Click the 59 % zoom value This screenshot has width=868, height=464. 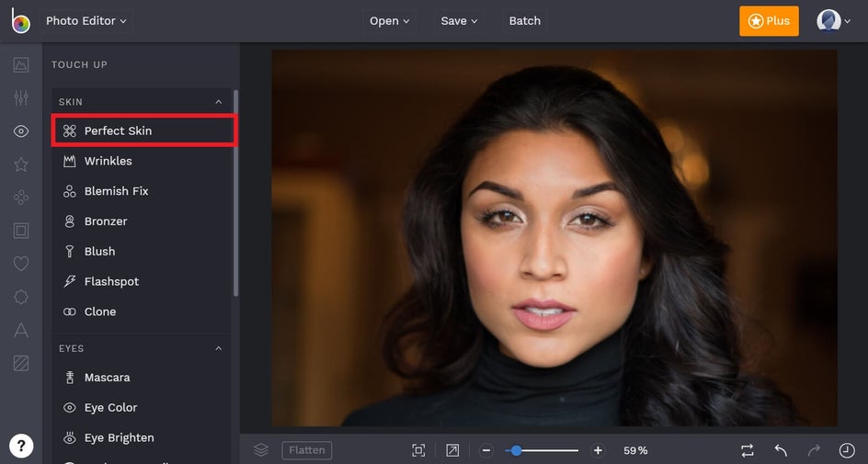(635, 450)
